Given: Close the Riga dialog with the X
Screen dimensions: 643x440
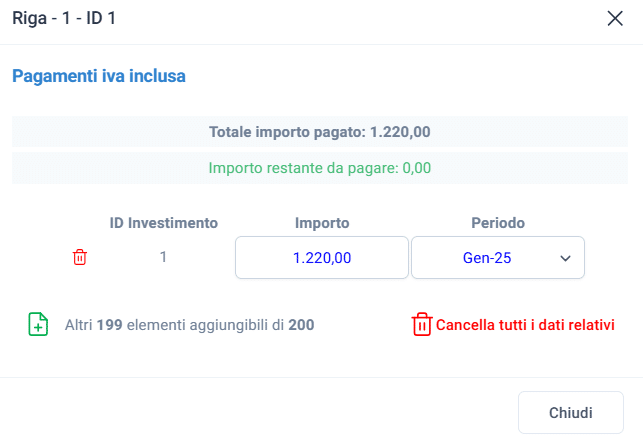Looking at the screenshot, I should [615, 19].
